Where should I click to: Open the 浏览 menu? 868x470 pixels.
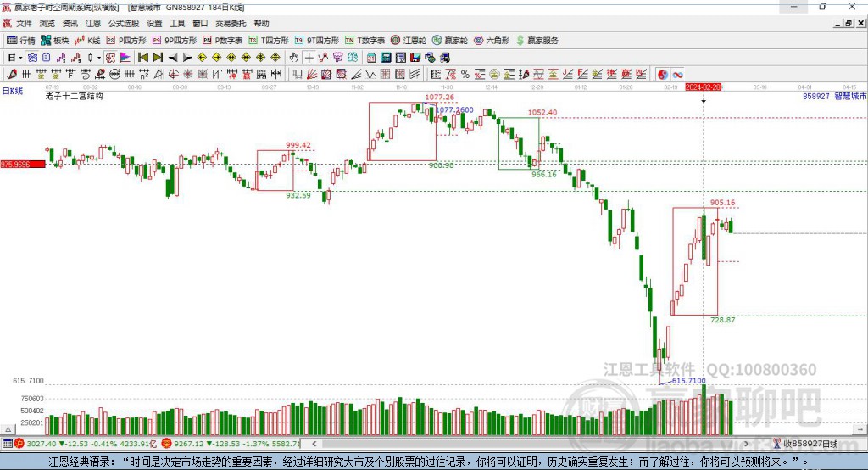(47, 23)
